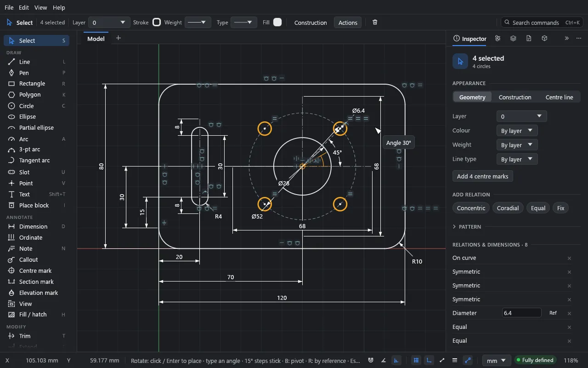Click the Add 4 centre marks button
This screenshot has height=368, width=588.
click(483, 176)
